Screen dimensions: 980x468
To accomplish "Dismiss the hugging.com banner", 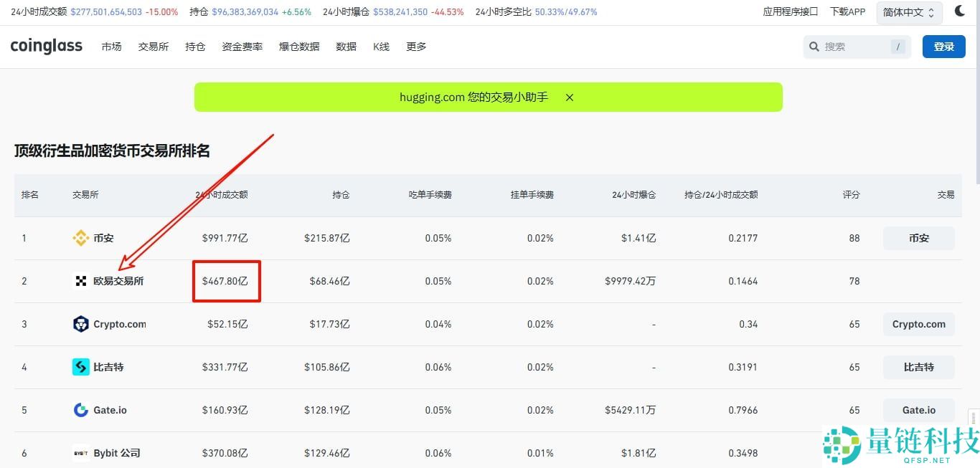I will coord(569,97).
